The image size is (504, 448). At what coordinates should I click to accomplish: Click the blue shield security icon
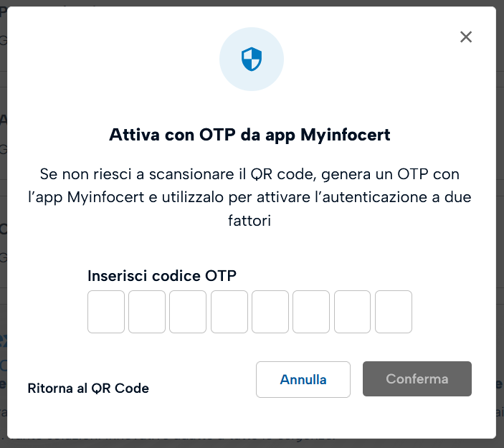(252, 59)
